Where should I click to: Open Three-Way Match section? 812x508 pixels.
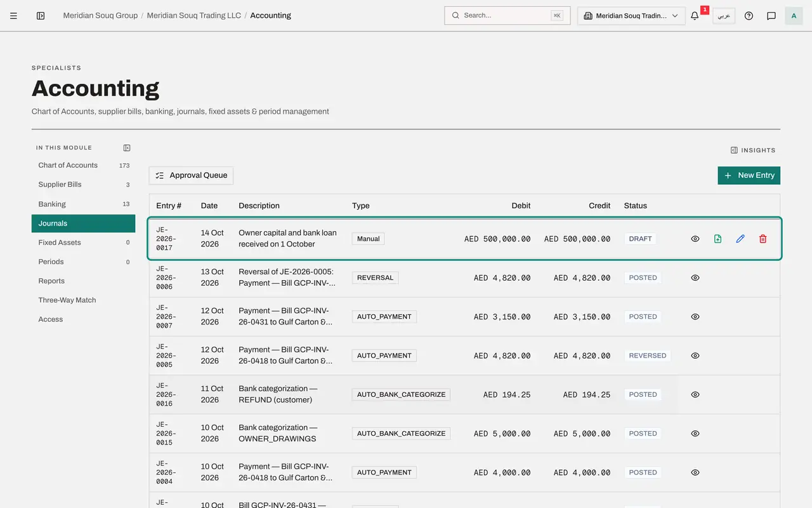pos(83,300)
